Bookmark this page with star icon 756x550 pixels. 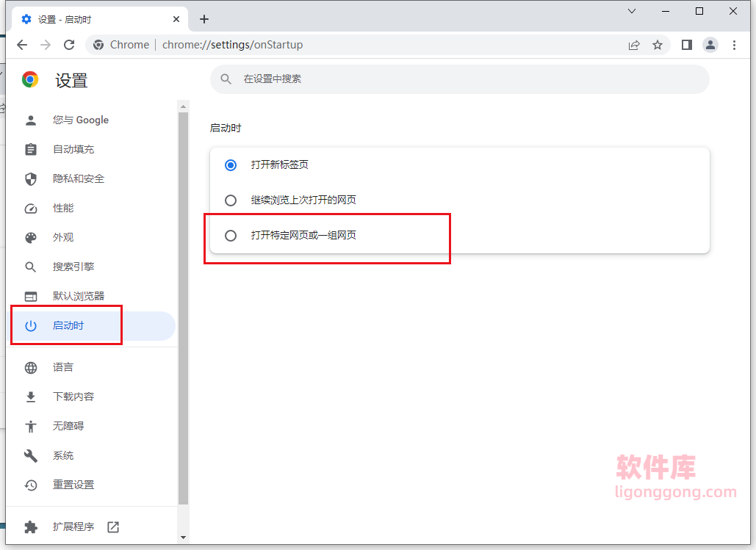pos(658,45)
